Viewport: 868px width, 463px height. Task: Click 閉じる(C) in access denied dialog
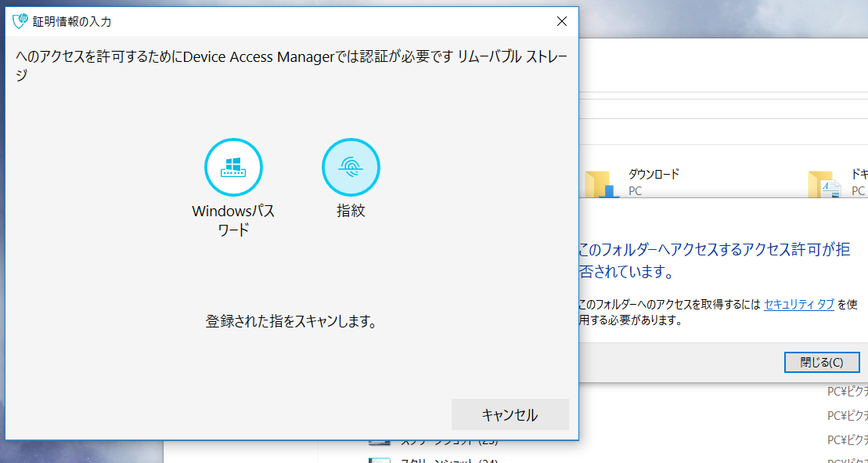point(822,362)
